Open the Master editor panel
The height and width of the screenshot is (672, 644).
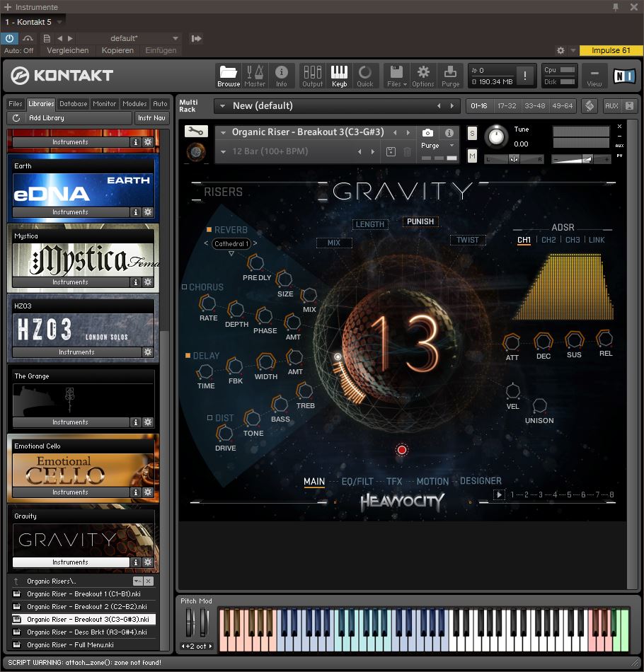(255, 76)
